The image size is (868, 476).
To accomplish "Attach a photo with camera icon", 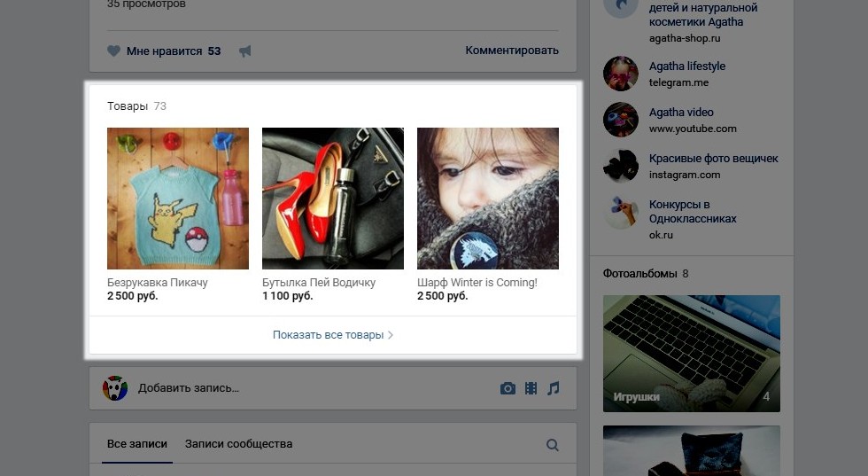I will pyautogui.click(x=508, y=388).
